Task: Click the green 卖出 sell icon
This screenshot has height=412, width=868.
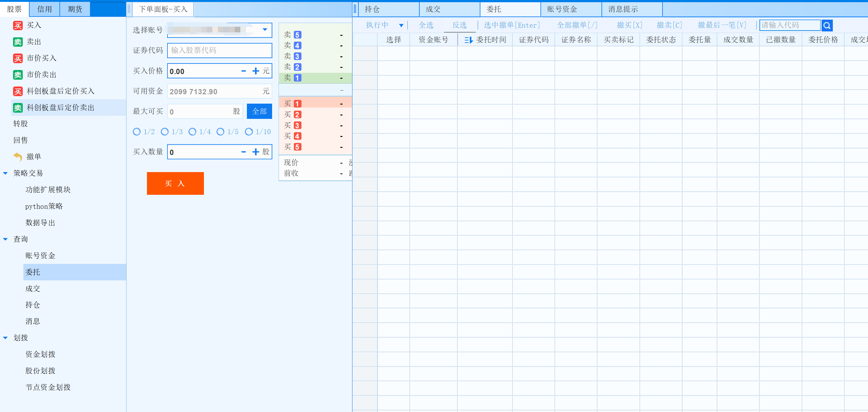Action: click(x=18, y=42)
